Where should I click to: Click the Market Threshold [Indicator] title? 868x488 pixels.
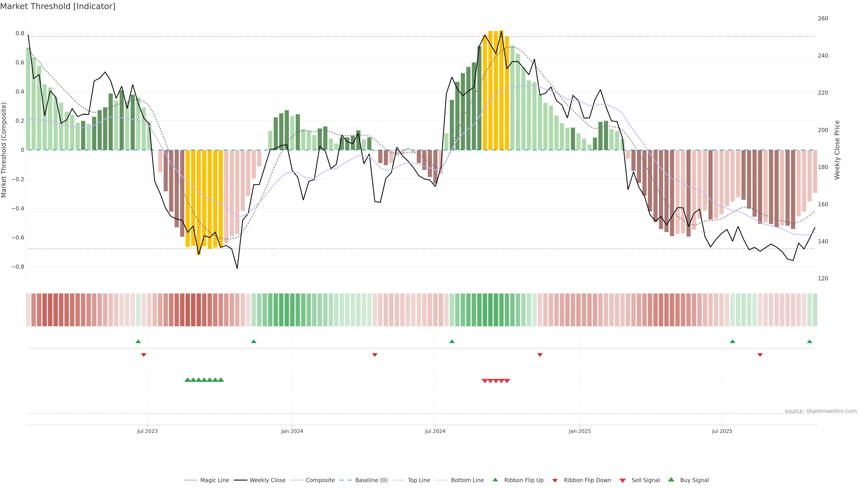tap(58, 6)
